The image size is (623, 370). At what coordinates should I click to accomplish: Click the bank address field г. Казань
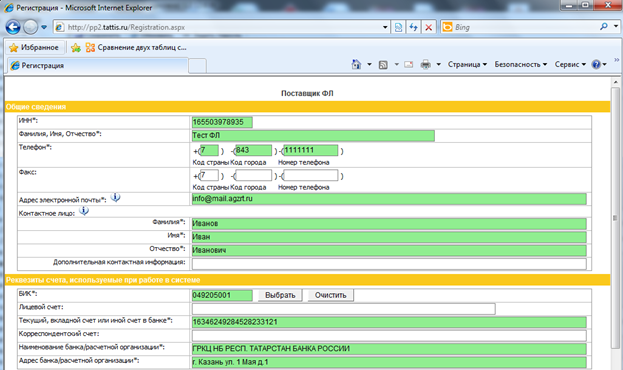tap(389, 362)
